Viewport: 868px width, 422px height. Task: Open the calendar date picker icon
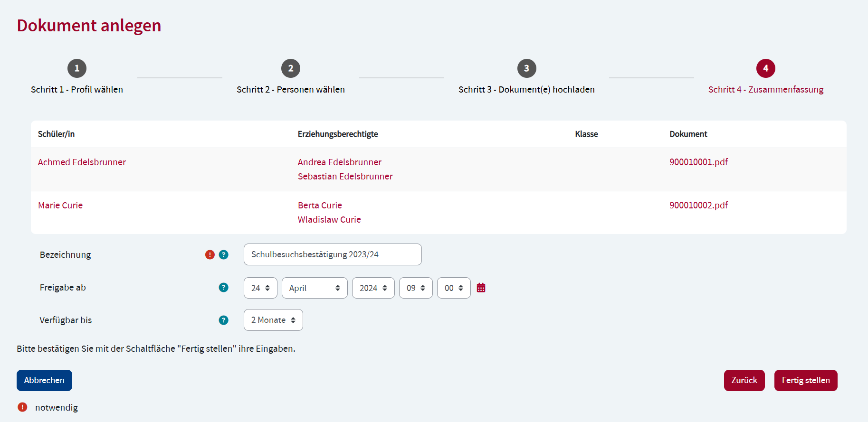[x=481, y=288]
